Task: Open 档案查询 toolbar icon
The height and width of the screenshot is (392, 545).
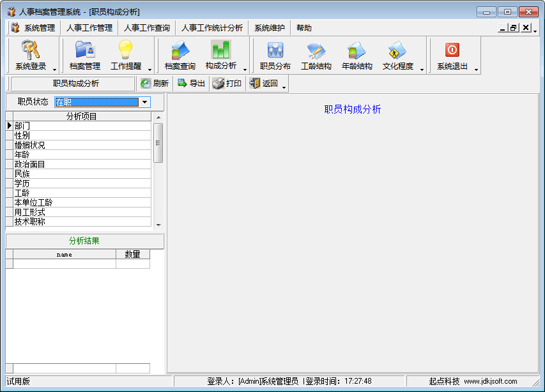Action: pos(180,50)
